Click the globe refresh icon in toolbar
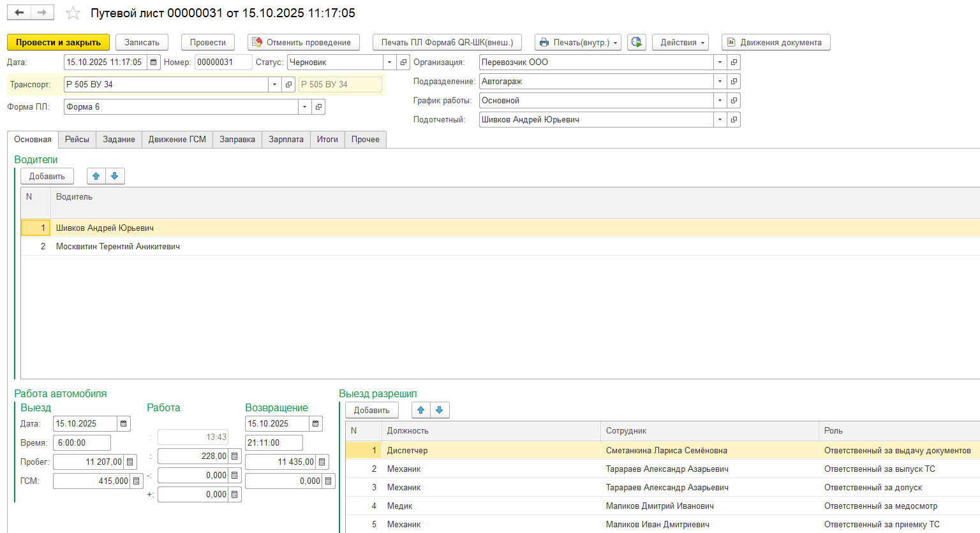Screen dimensions: 980x533 point(636,43)
